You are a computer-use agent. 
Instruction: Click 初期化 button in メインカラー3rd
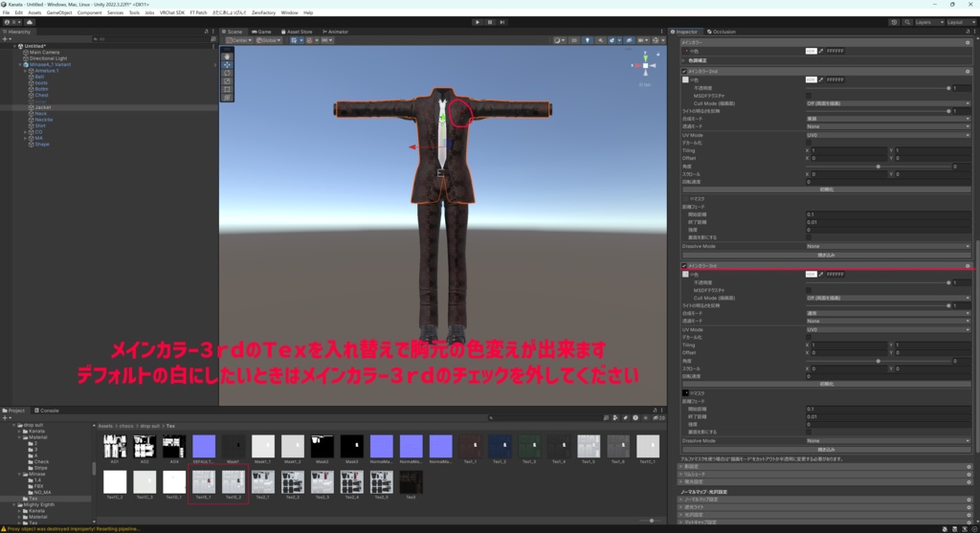coord(826,384)
